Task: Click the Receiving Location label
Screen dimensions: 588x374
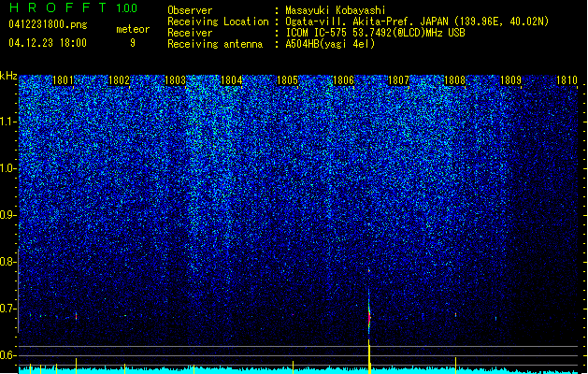Action: (218, 22)
